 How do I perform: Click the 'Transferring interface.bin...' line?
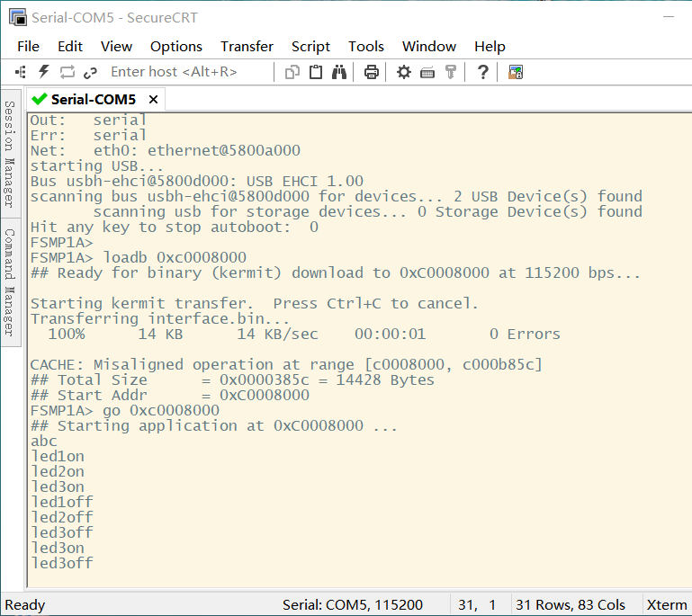click(160, 319)
